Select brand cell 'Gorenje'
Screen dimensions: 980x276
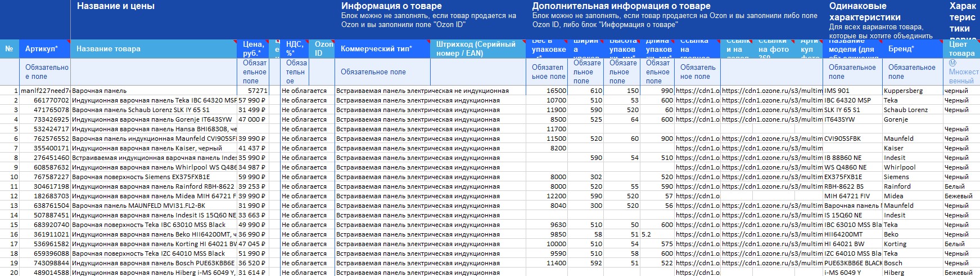point(913,119)
